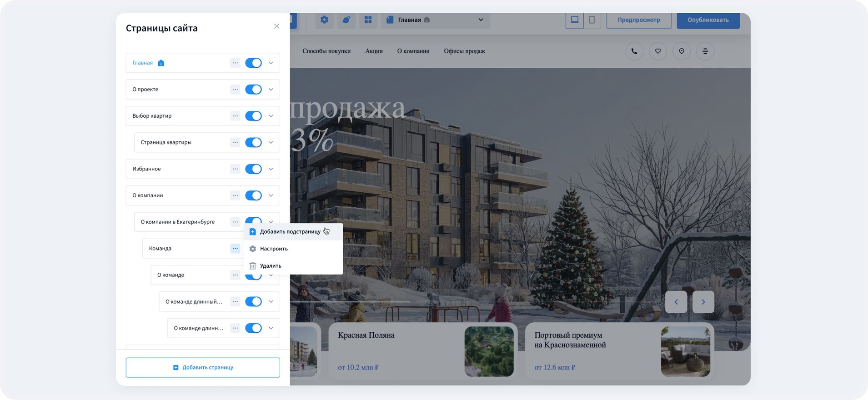Expand the О компании page chevron
The image size is (868, 400).
[271, 195]
